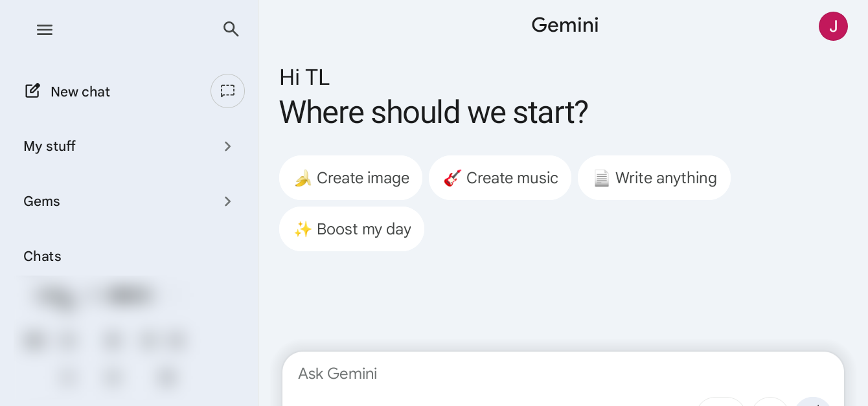Click the banana icon on Create image
Image resolution: width=868 pixels, height=406 pixels.
[x=303, y=178]
